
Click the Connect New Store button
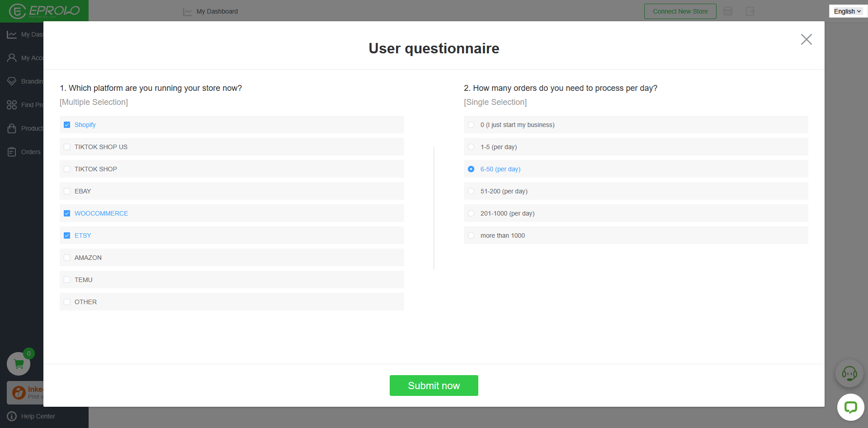click(680, 11)
